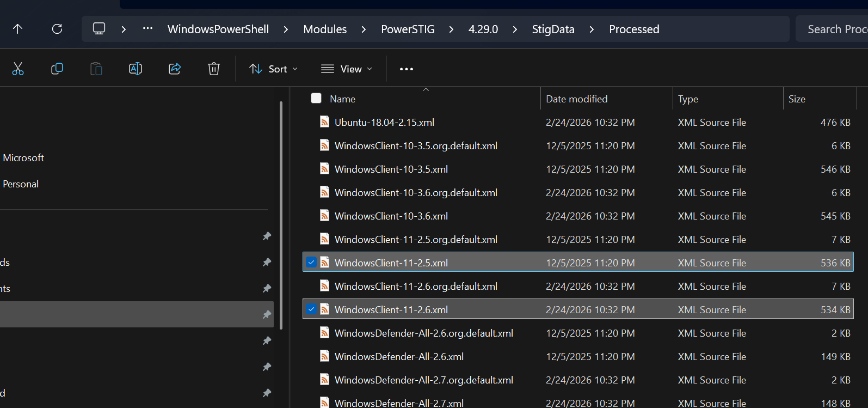Expand the chevron after the This PC icon

[124, 29]
